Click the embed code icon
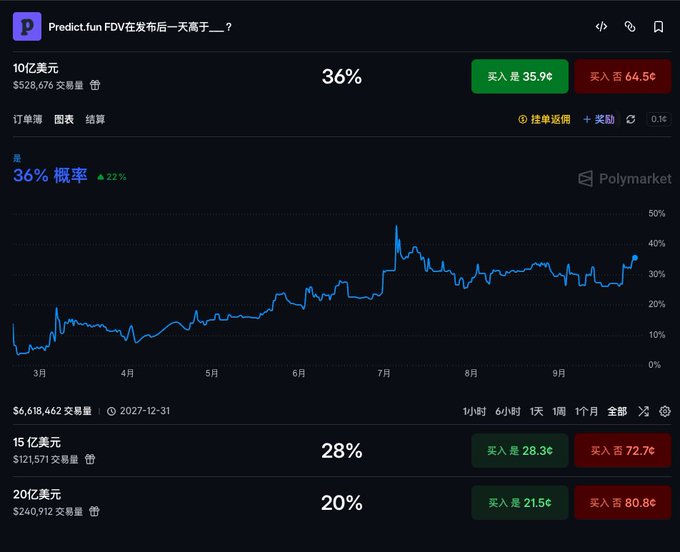Viewport: 680px width, 552px height. [601, 27]
